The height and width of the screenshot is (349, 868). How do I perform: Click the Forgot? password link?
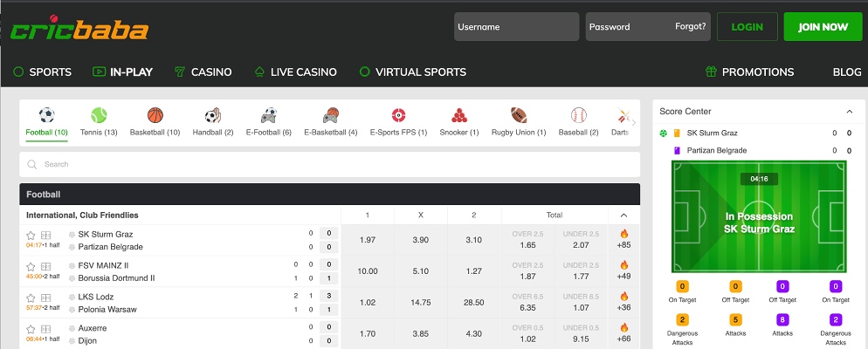[690, 26]
